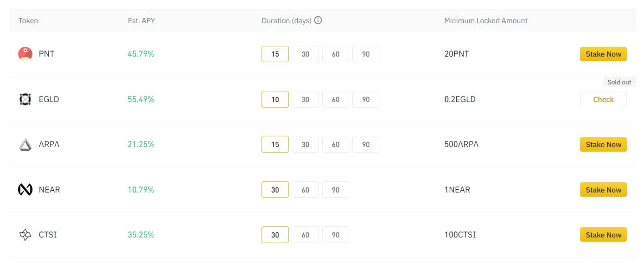
Task: Click the ARPA triangle token icon
Action: click(x=25, y=145)
